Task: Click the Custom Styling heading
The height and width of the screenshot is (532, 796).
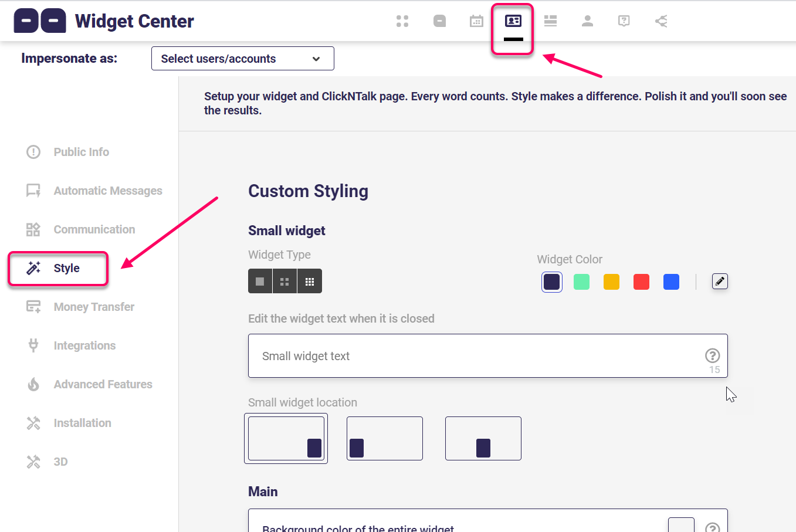Action: click(308, 191)
